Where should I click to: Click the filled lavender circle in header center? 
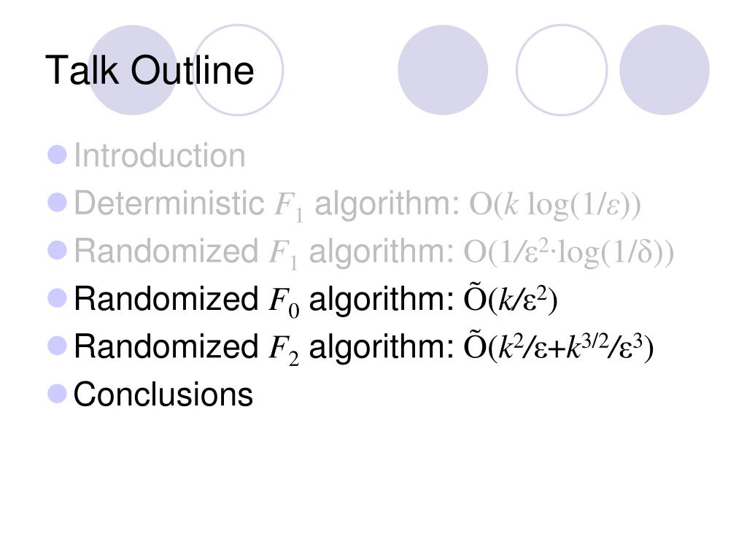pyautogui.click(x=443, y=70)
